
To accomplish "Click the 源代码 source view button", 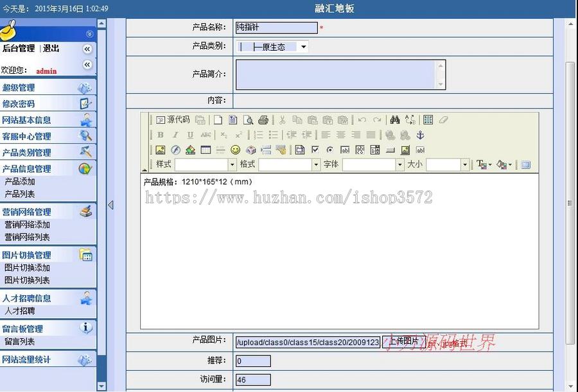I will [173, 120].
